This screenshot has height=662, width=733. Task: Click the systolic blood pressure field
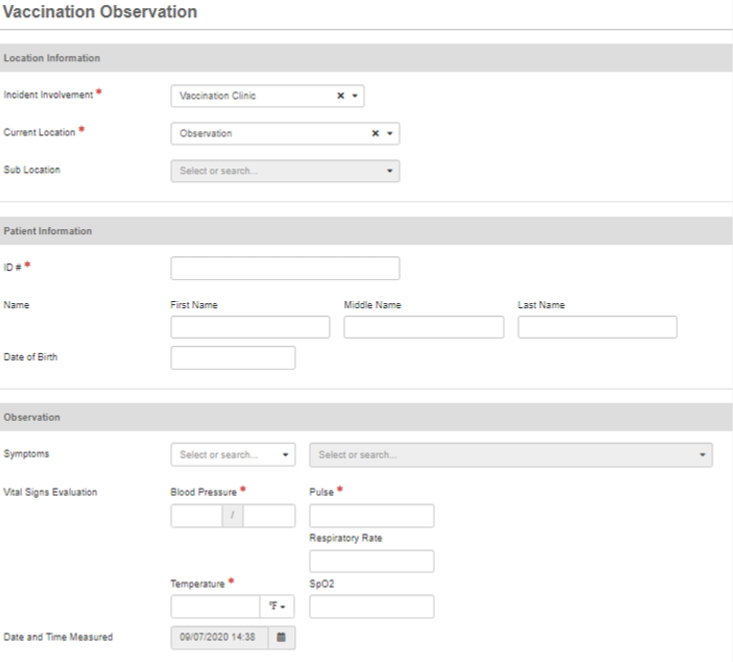point(196,516)
